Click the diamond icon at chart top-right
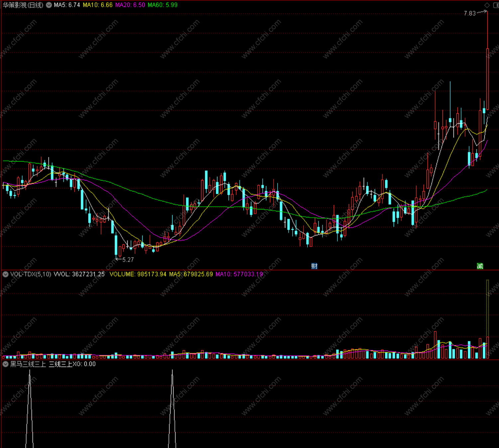The image size is (499, 448). coord(487,5)
